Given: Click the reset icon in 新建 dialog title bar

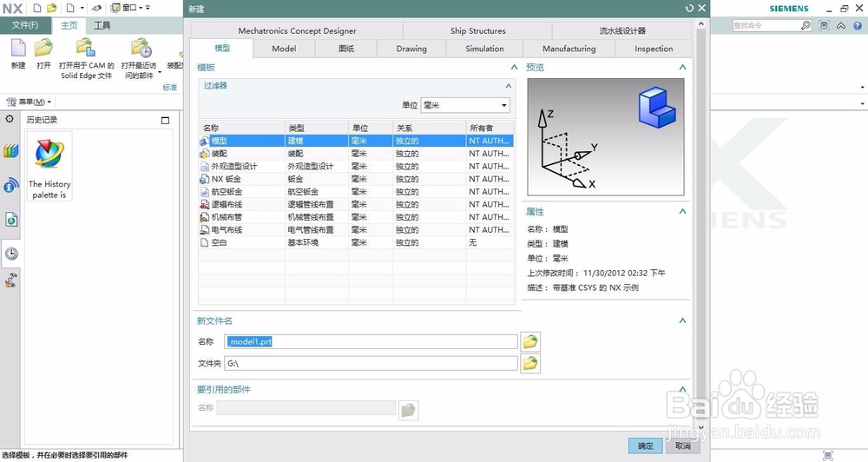Looking at the screenshot, I should click(x=689, y=9).
